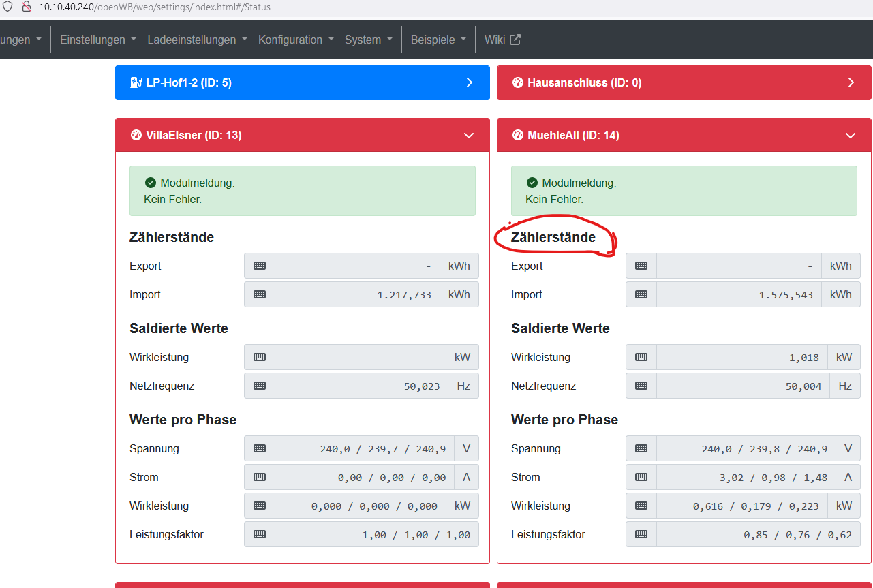
Task: Click keyboard icon of MuehleAll per-phase Wirkleistung 0,616 / 0,179 / 0,223
Action: (641, 506)
